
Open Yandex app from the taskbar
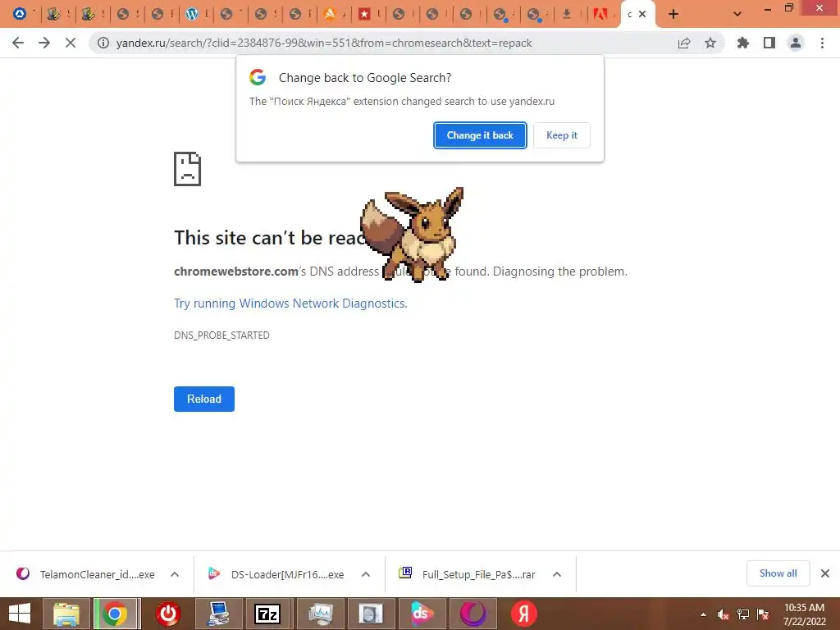[x=524, y=614]
